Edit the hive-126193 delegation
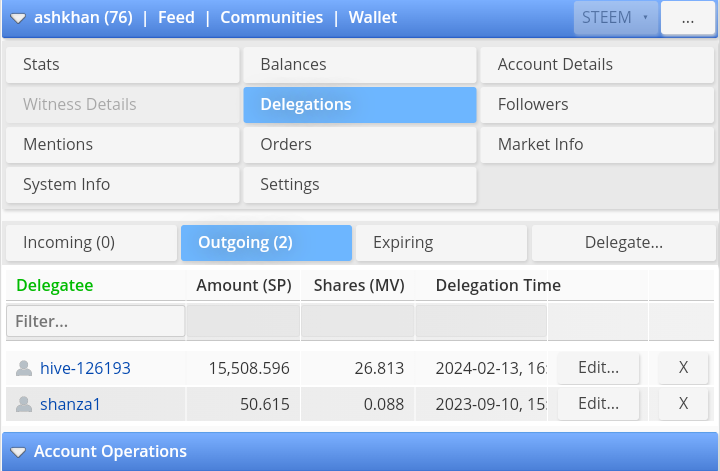The image size is (720, 471). tap(598, 368)
